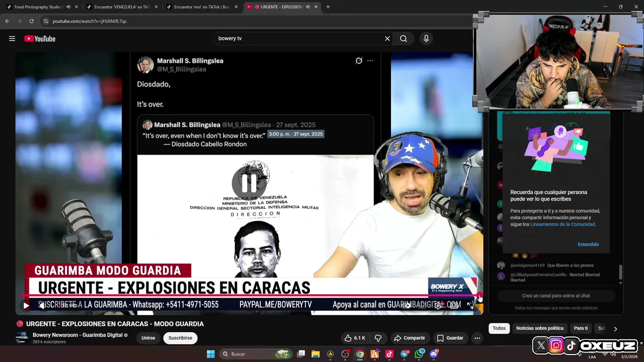This screenshot has height=362, width=644.
Task: Select the Todos filter chip
Action: 499,328
